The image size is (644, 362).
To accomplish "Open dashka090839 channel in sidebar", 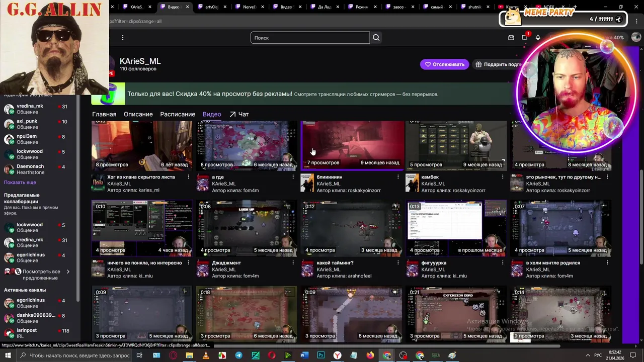I will 38,318.
